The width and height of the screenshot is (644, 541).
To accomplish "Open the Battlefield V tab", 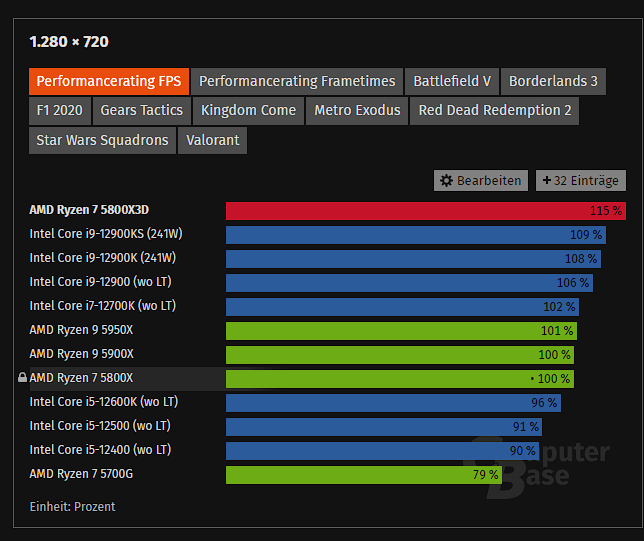I will 452,81.
